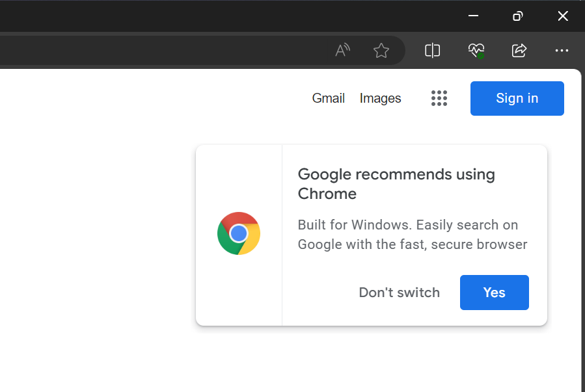This screenshot has width=585, height=392.
Task: Activate Read aloud for this page
Action: [x=342, y=50]
